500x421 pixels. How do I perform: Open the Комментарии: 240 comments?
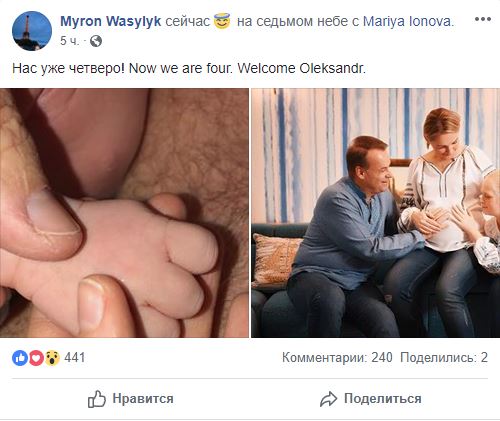point(337,358)
